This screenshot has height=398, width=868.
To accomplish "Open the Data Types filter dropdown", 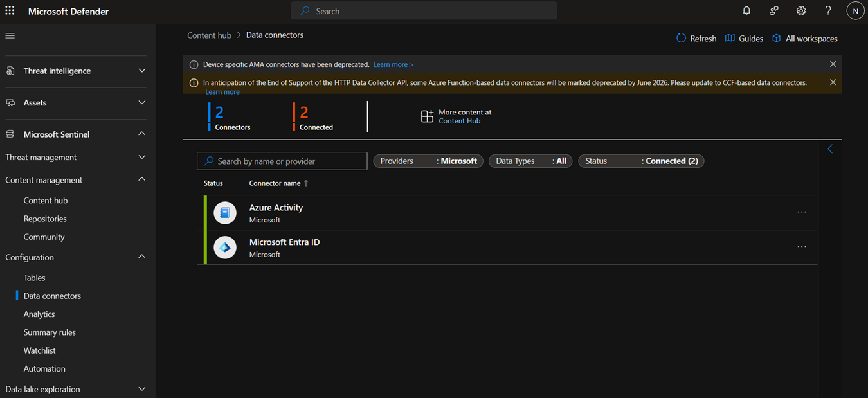I will click(530, 161).
